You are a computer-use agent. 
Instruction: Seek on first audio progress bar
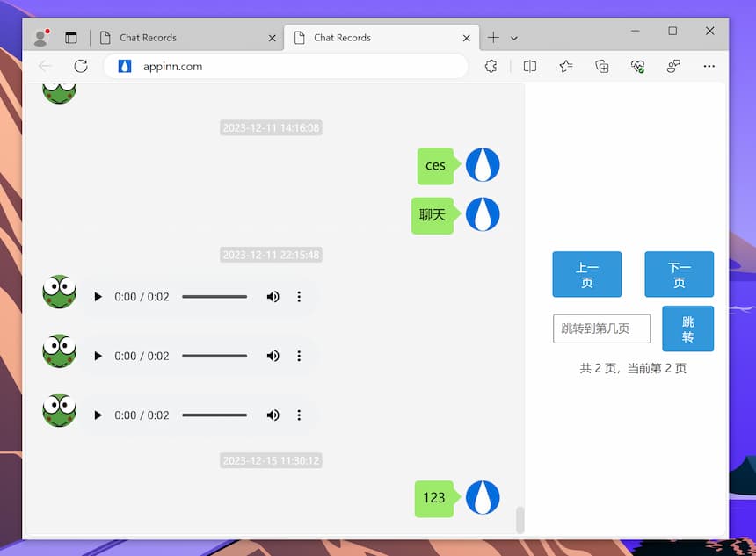pos(214,297)
